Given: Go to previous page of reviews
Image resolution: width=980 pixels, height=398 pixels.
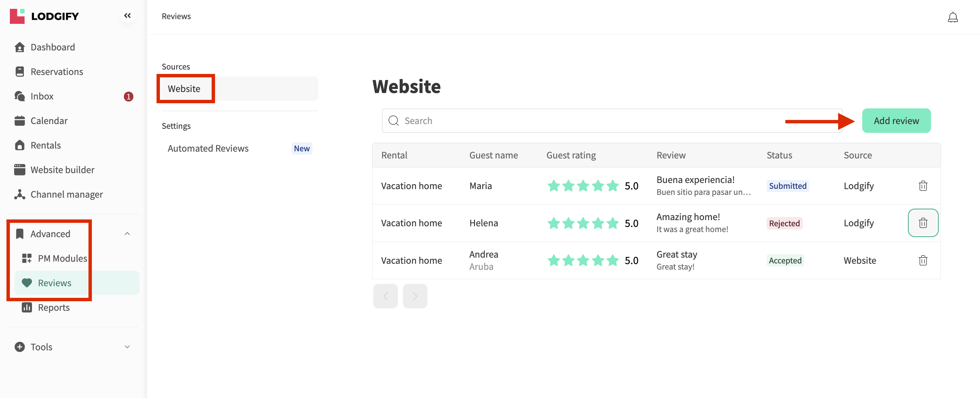Looking at the screenshot, I should tap(385, 296).
